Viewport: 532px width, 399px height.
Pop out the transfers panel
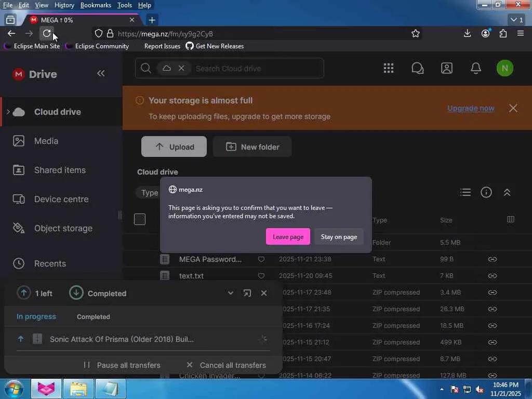click(247, 293)
